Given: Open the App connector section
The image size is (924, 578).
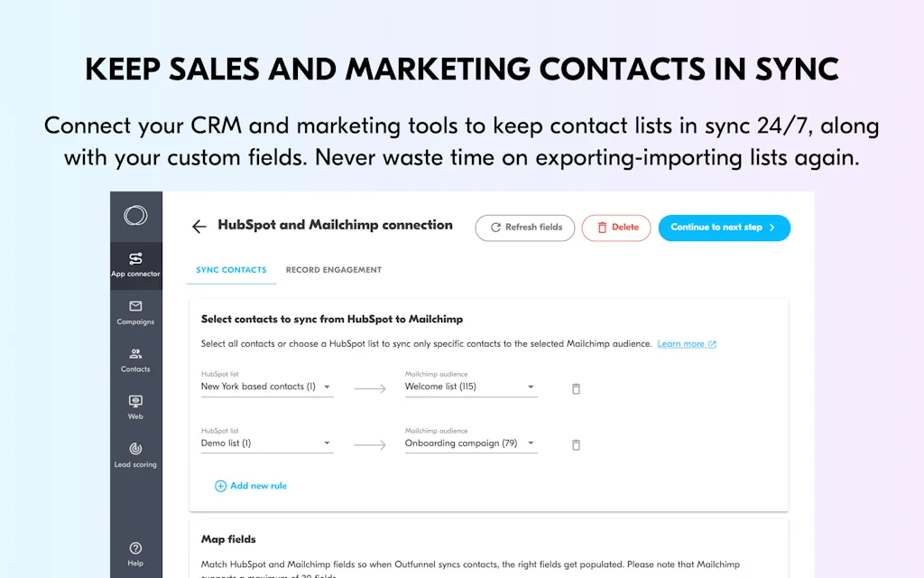Looking at the screenshot, I should tap(135, 265).
